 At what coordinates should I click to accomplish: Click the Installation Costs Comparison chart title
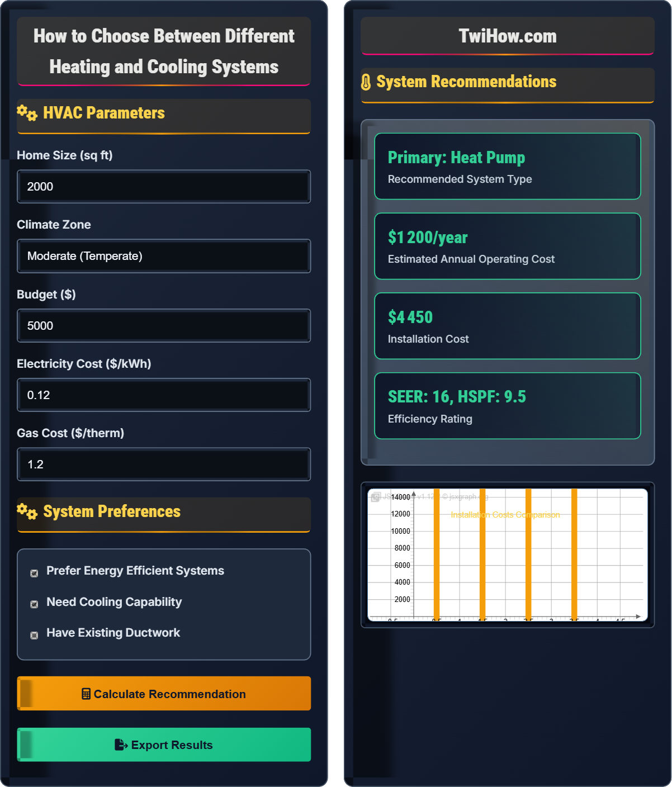pos(505,515)
